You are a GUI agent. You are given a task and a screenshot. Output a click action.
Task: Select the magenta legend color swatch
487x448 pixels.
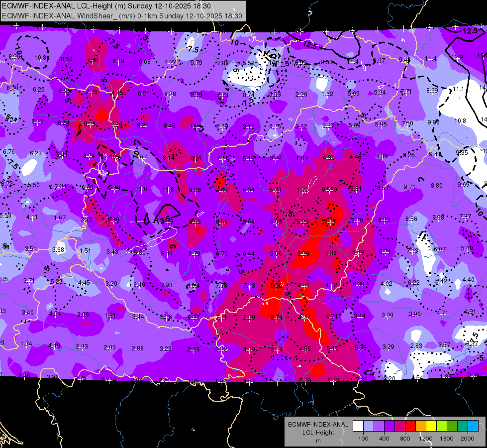(x=400, y=426)
